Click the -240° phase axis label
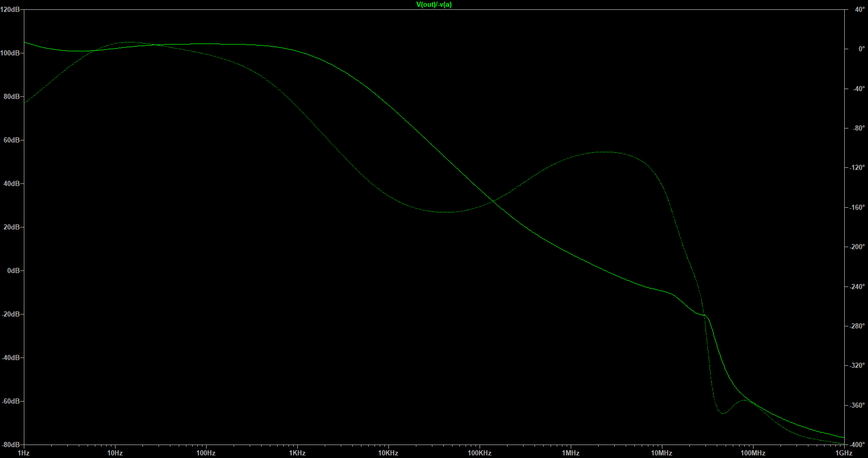The image size is (868, 458). click(x=858, y=286)
